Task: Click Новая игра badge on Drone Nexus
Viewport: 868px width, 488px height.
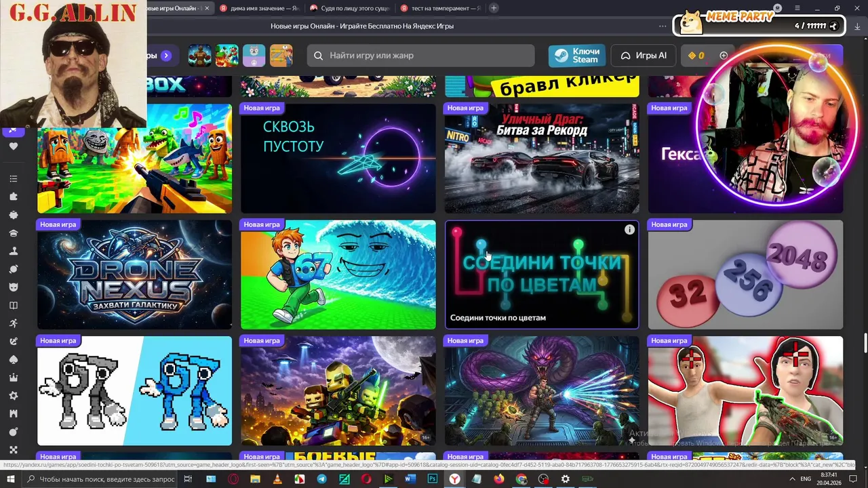Action: point(58,224)
